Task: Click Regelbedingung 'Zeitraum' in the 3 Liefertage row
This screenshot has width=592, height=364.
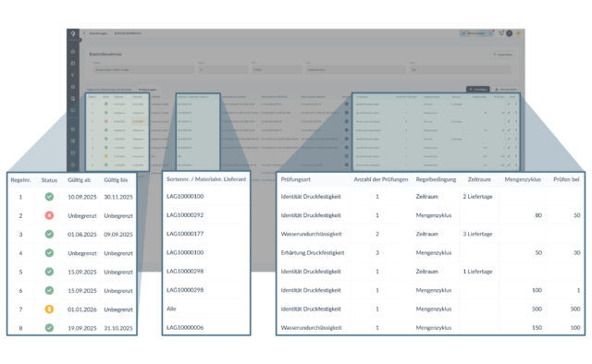Action: [x=427, y=234]
